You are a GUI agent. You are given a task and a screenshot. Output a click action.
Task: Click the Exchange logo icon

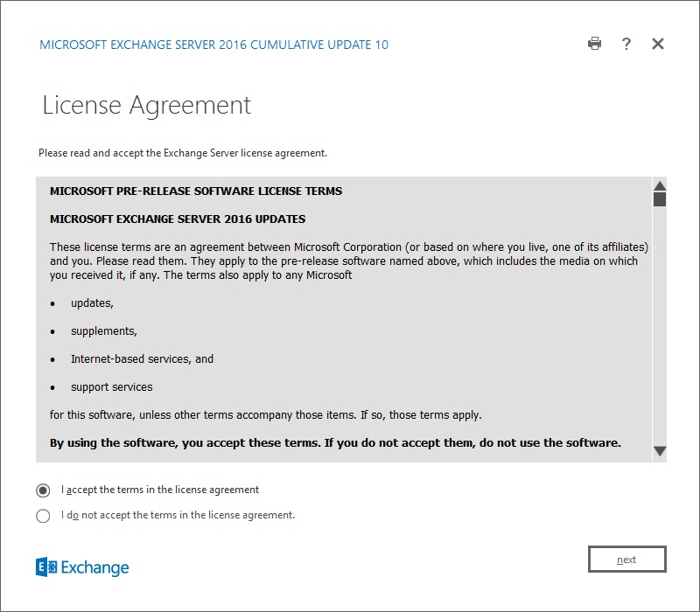click(x=45, y=567)
